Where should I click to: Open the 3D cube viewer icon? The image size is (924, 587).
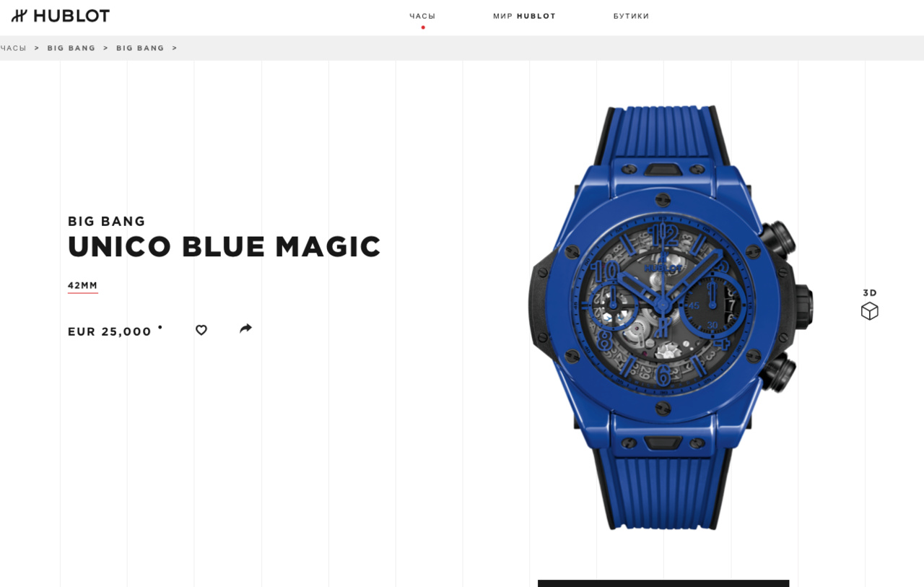(x=870, y=311)
